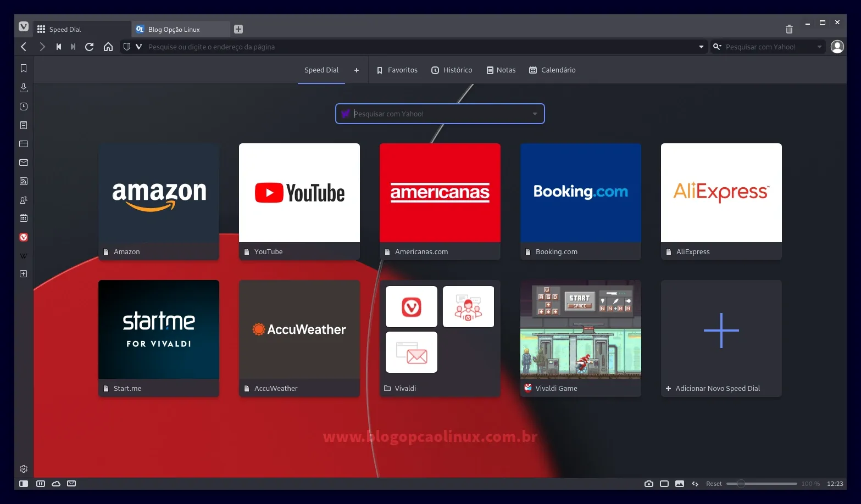Open the Favoritos section
This screenshot has width=861, height=504.
tap(397, 70)
